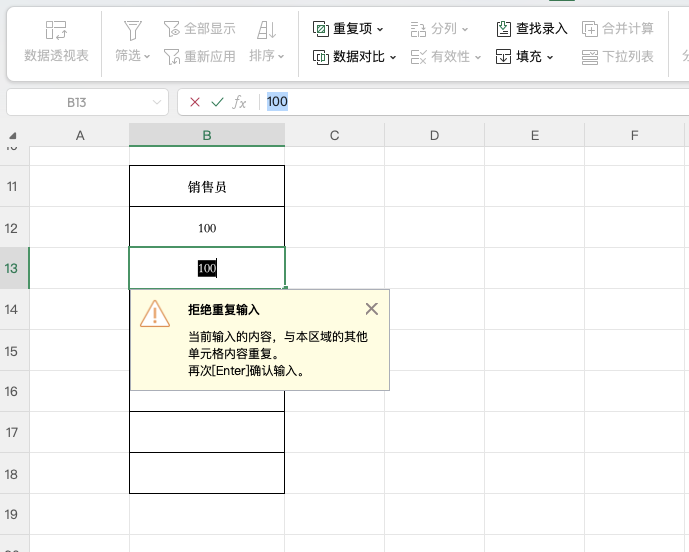Click the select-all corner triangle
The width and height of the screenshot is (689, 552).
coord(13,135)
